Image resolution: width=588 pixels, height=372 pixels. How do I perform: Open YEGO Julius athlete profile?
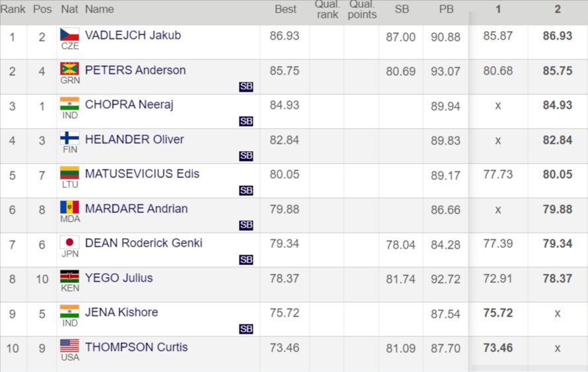tap(119, 278)
